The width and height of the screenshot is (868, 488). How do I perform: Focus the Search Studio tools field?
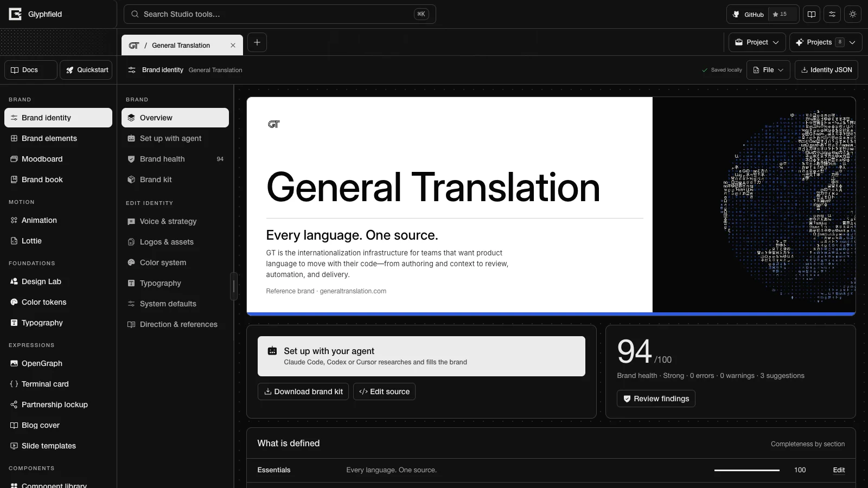[x=279, y=14]
